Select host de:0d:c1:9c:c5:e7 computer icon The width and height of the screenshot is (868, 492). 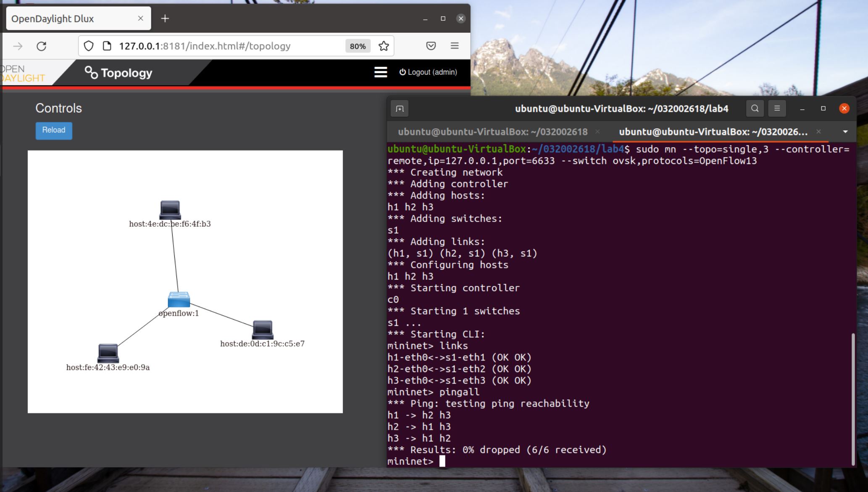pos(263,329)
